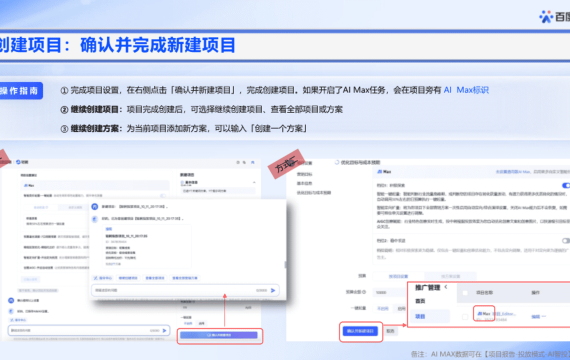570x360 pixels.
Task: Click the second suggestion chip in the popup
Action: coord(128,278)
